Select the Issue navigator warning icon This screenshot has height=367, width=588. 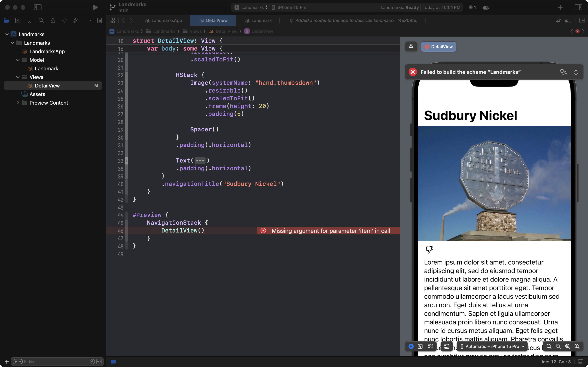[x=53, y=20]
